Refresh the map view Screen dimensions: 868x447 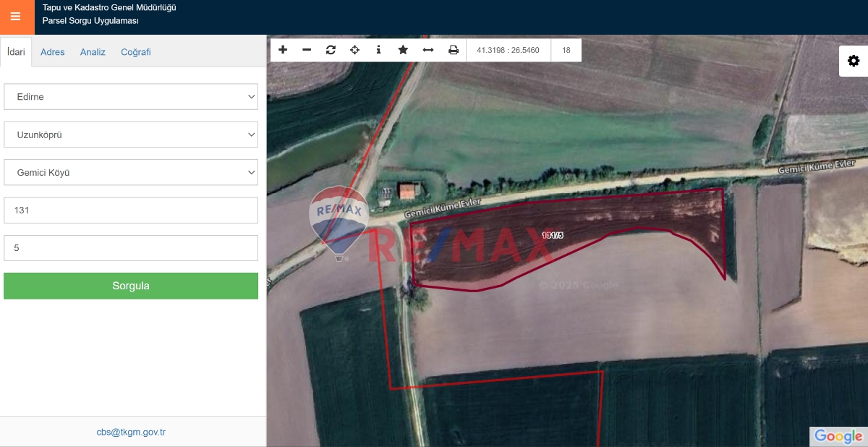coord(331,50)
